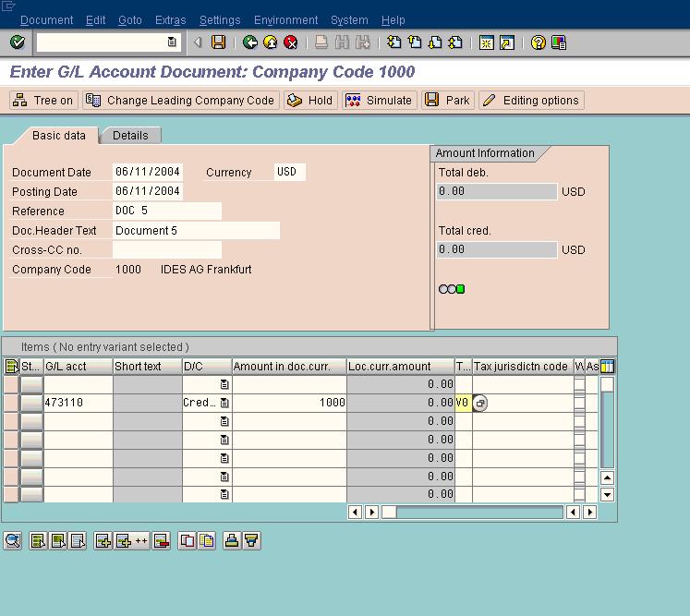Open Help via yellow question mark icon
The width and height of the screenshot is (690, 616).
coord(539,42)
